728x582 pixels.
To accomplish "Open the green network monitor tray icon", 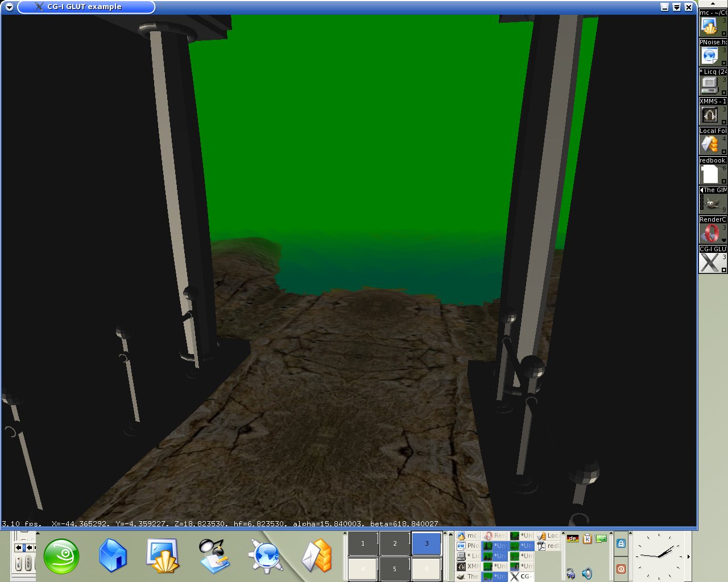I will click(x=601, y=538).
